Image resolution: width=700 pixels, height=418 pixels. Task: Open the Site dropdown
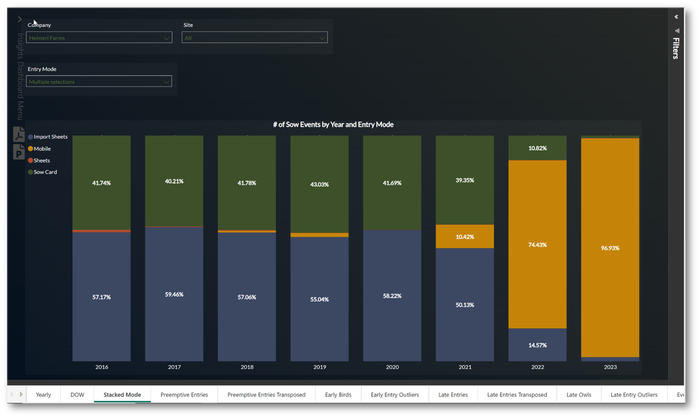tap(254, 38)
